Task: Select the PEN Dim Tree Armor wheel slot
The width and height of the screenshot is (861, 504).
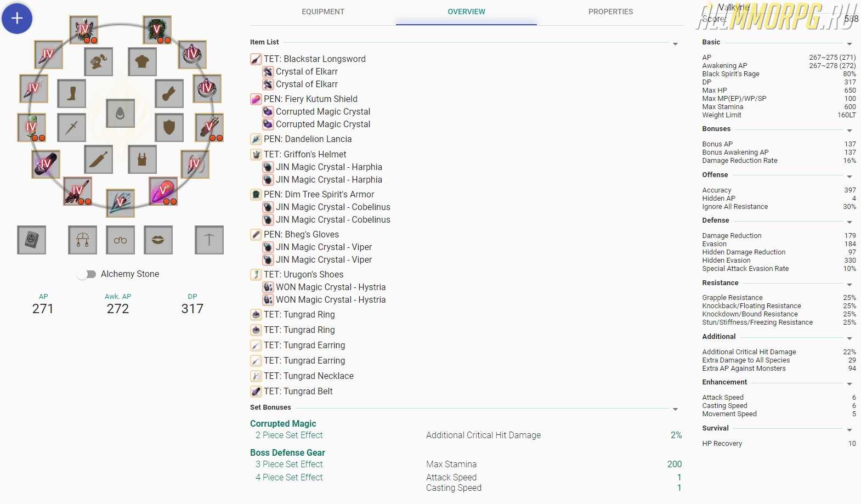Action: pos(157,30)
